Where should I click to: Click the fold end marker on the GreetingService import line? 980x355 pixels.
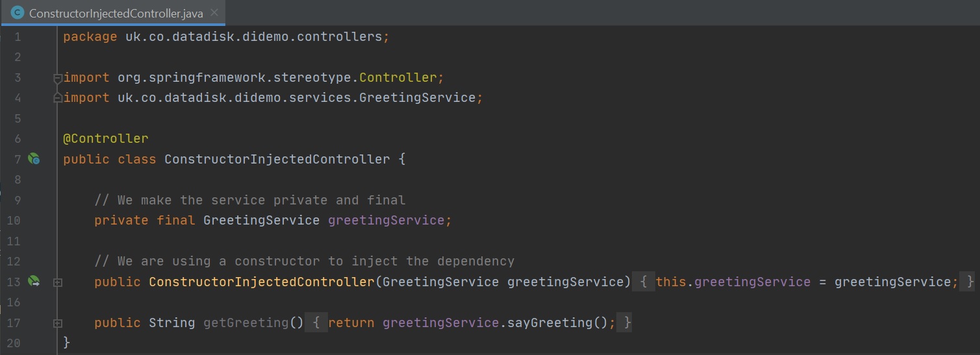(58, 98)
